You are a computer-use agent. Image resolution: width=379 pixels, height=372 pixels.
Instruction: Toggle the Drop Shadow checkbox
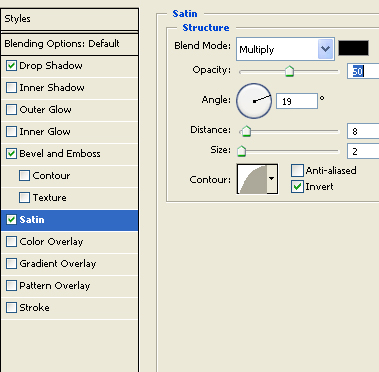point(11,66)
